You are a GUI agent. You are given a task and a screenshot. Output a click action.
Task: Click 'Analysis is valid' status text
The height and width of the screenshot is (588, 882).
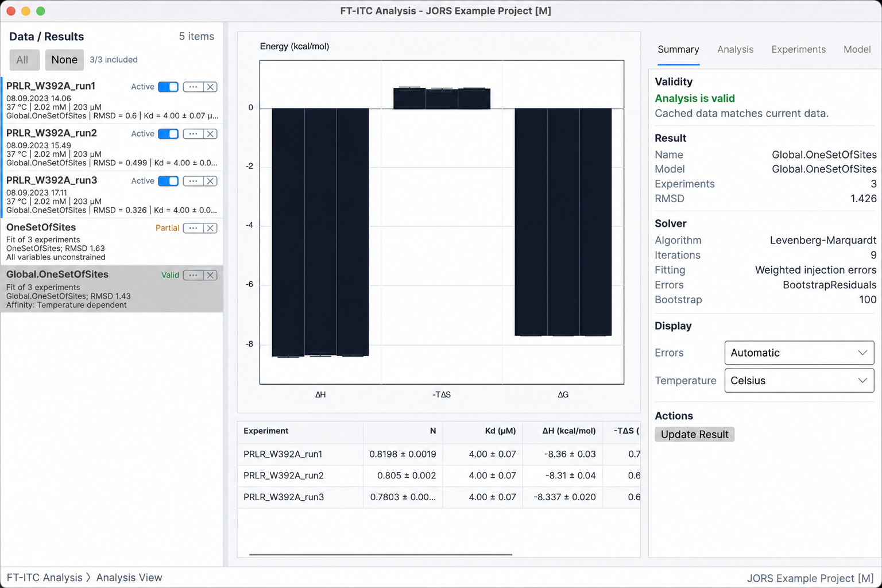pyautogui.click(x=695, y=99)
